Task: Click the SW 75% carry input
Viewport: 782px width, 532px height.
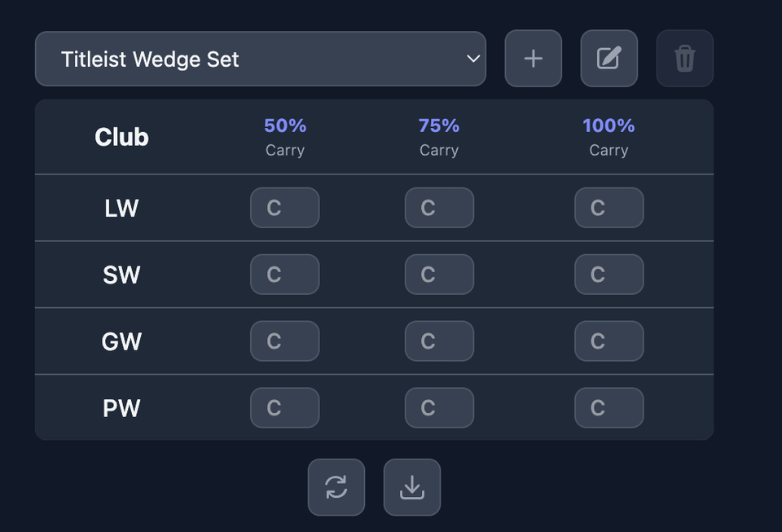Action: coord(439,275)
